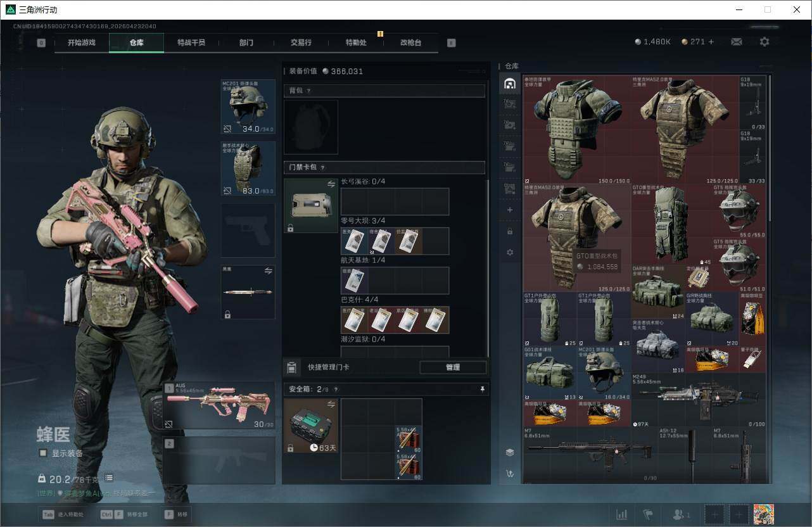
Task: Select the AUG primary weapon slot 1
Action: click(219, 406)
